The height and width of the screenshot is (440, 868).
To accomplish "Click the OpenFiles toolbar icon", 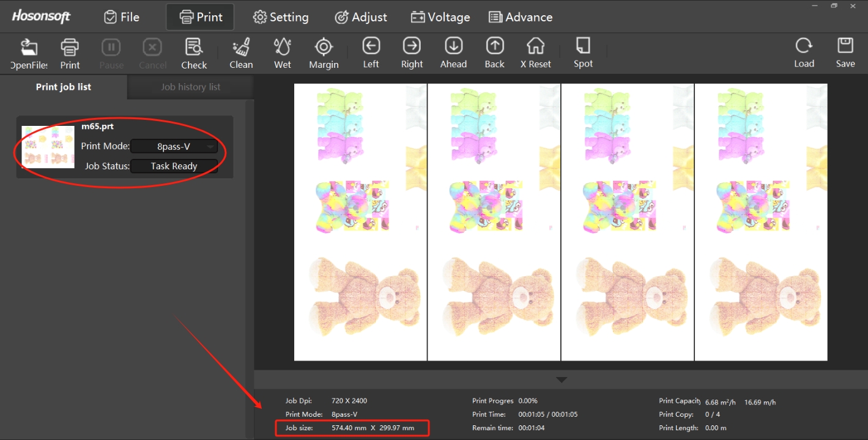I will pyautogui.click(x=29, y=48).
